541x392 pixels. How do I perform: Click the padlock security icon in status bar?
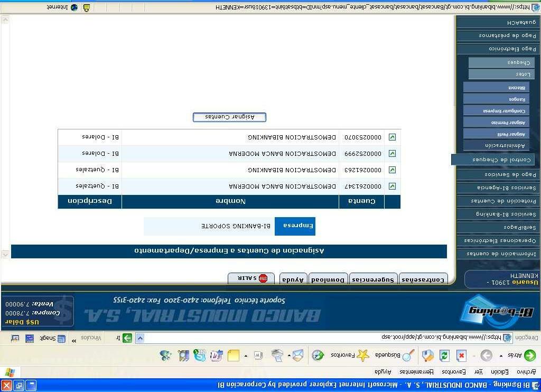coord(87,7)
